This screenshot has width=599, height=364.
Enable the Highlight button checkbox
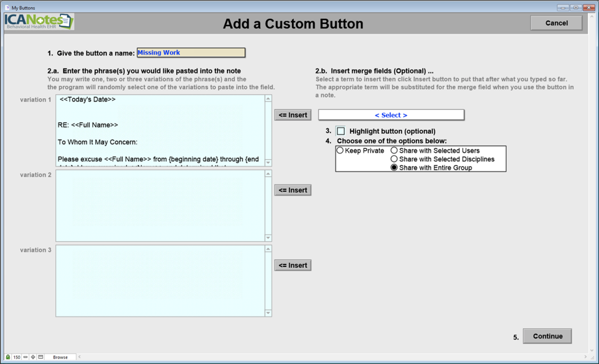[x=341, y=131]
